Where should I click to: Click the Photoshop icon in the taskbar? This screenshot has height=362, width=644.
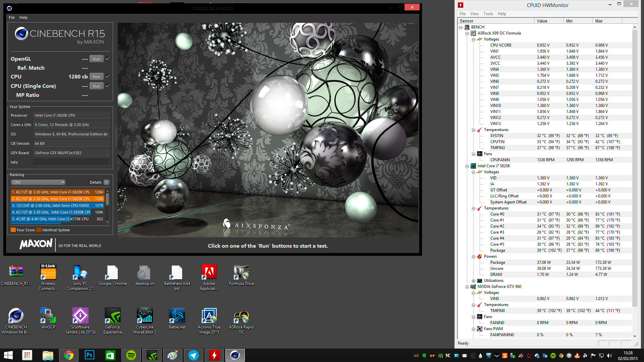click(90, 355)
